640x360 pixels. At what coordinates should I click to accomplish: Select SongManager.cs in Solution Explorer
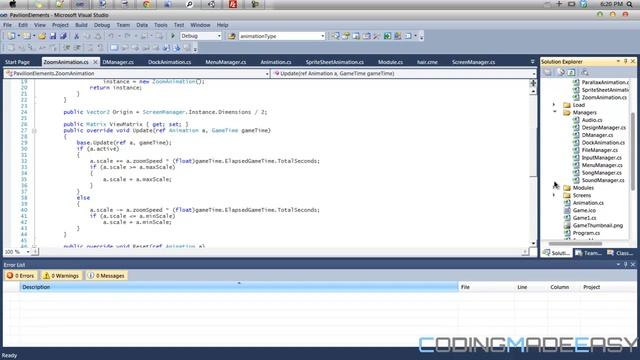tap(602, 173)
